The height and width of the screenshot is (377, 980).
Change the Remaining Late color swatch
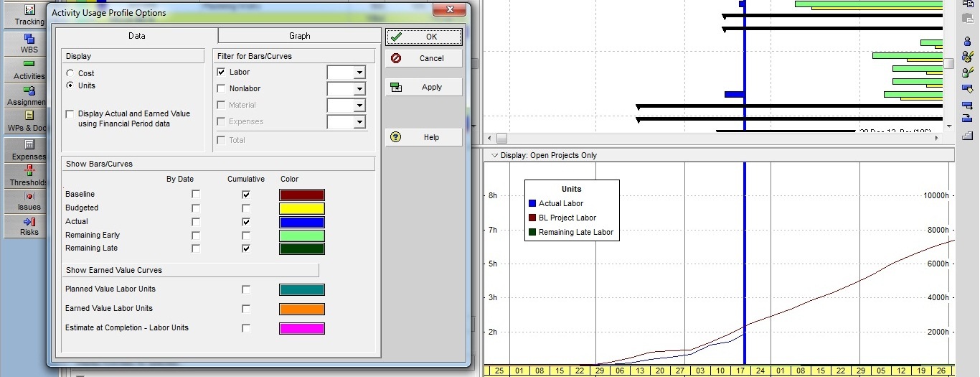[301, 248]
